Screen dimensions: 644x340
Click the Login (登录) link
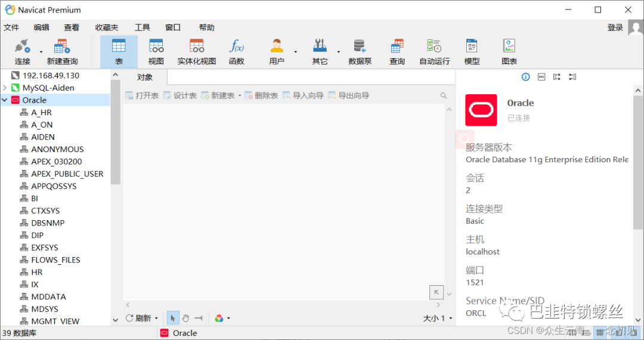point(615,27)
